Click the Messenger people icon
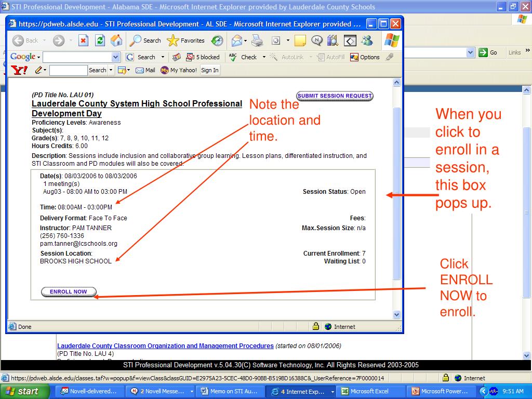The height and width of the screenshot is (399, 532). click(x=367, y=41)
